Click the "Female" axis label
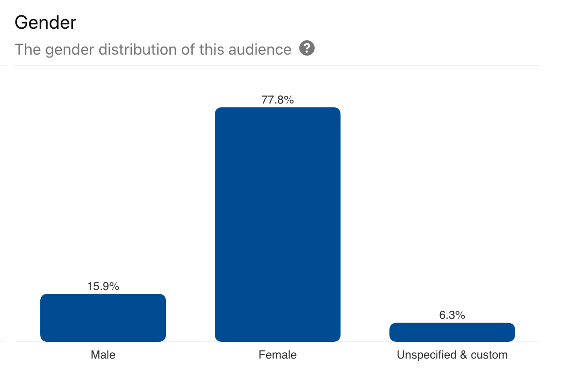 (278, 355)
